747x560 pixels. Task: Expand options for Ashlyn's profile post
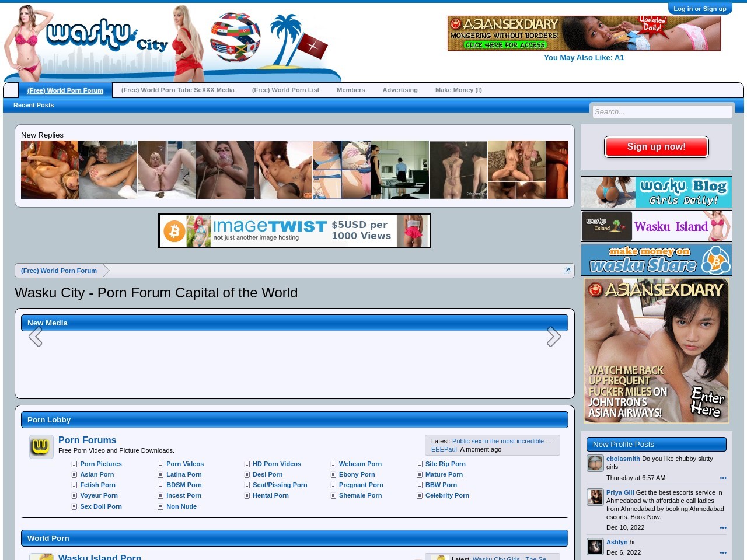coord(723,552)
